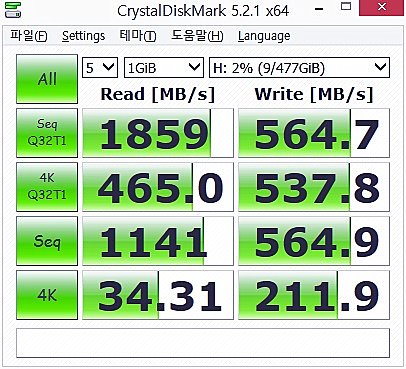Image resolution: width=406 pixels, height=369 pixels.
Task: Select the Seq write value 564.9
Action: click(314, 241)
